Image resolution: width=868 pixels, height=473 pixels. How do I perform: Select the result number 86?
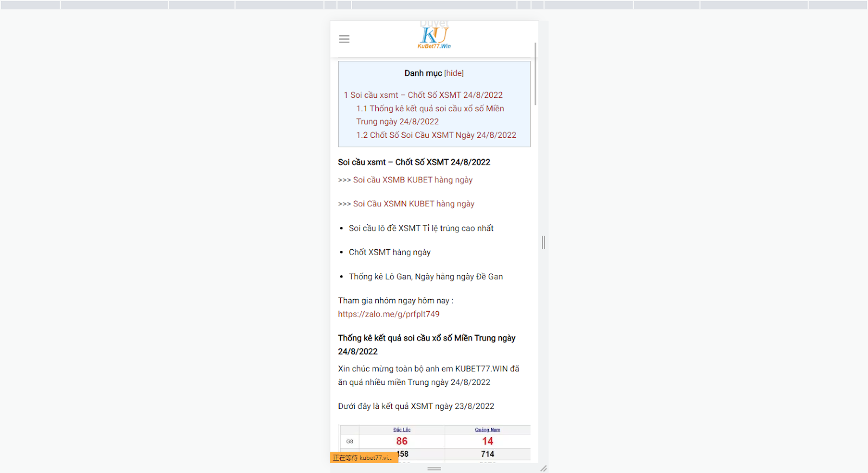pos(402,441)
